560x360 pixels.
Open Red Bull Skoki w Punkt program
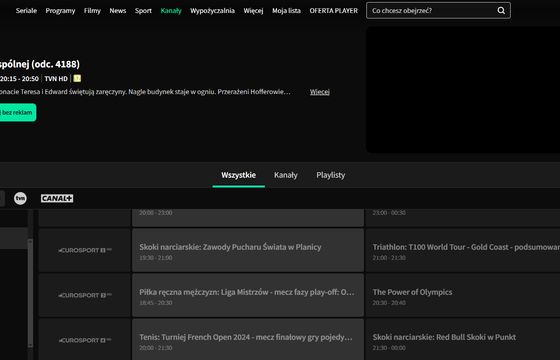pos(463,339)
